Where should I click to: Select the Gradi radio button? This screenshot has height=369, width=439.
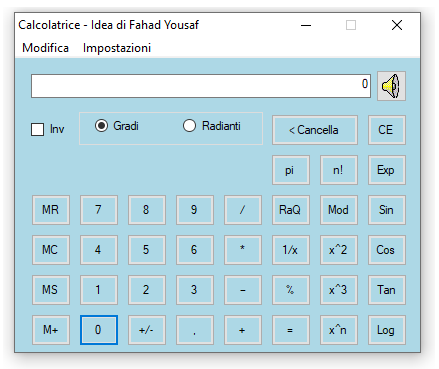pyautogui.click(x=101, y=126)
